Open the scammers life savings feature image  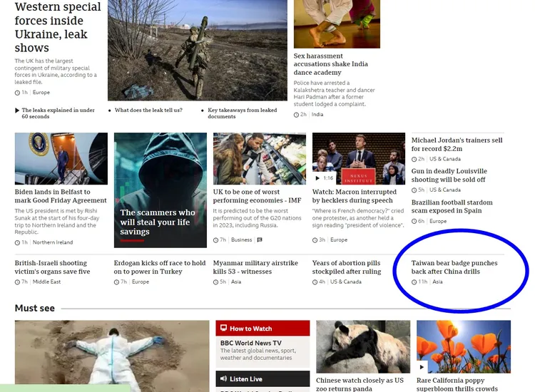click(x=160, y=189)
